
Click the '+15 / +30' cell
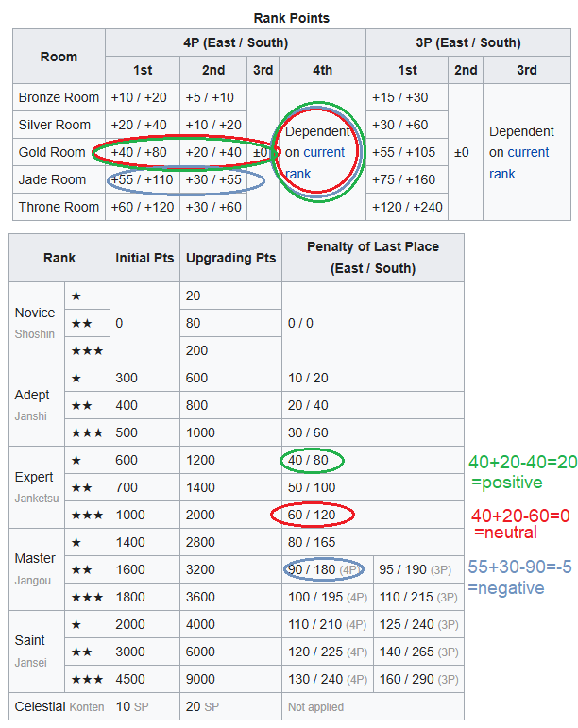click(x=407, y=97)
